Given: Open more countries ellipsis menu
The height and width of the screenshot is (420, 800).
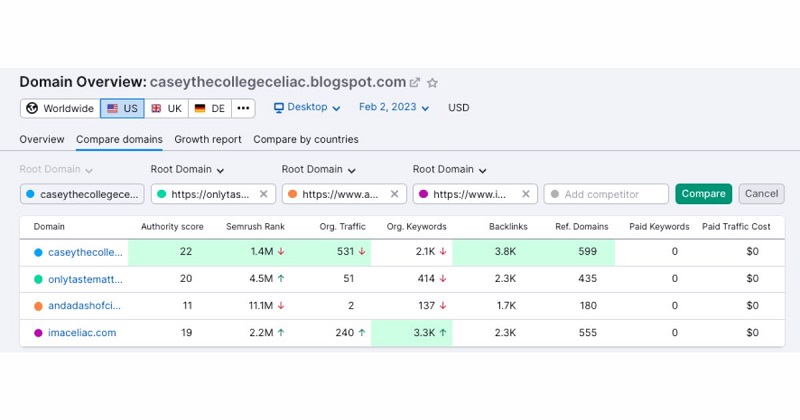Looking at the screenshot, I should [x=243, y=108].
